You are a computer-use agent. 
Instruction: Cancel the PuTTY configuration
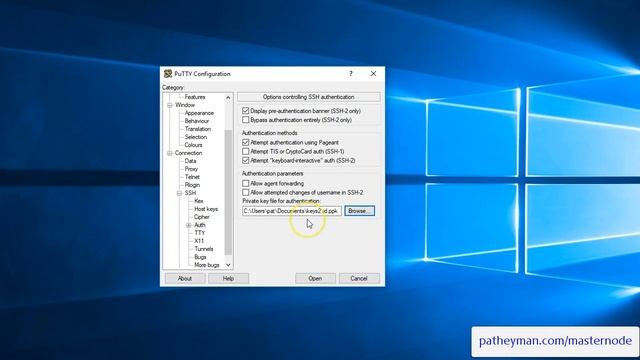click(x=359, y=278)
